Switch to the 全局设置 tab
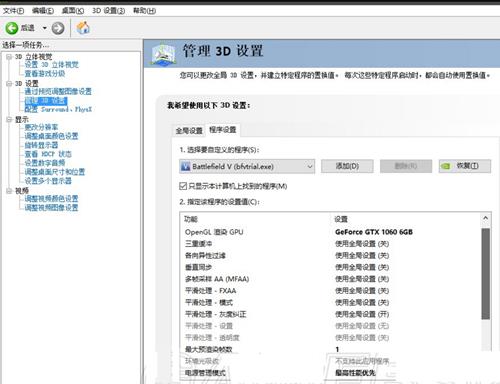 tap(189, 131)
